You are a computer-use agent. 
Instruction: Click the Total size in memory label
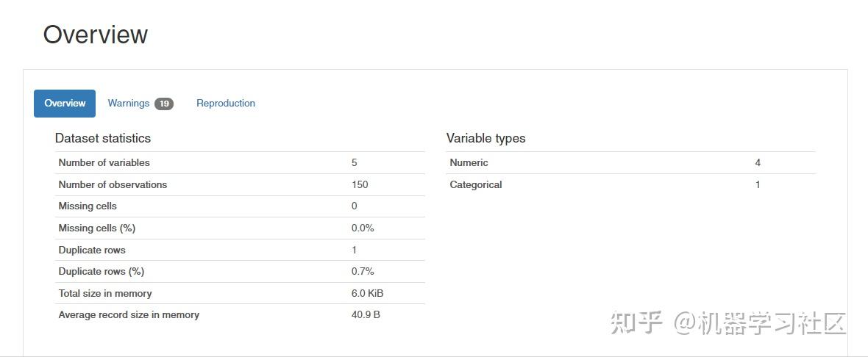[x=105, y=293]
